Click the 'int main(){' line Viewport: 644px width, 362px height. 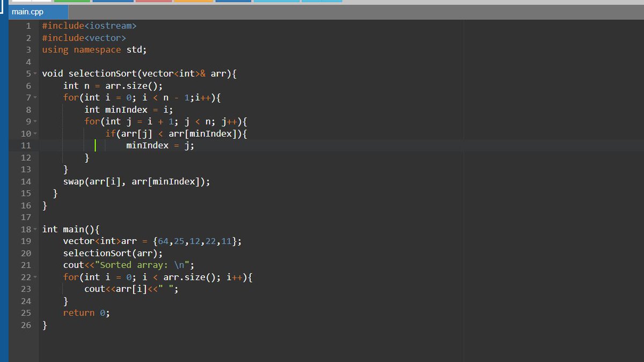(x=71, y=229)
